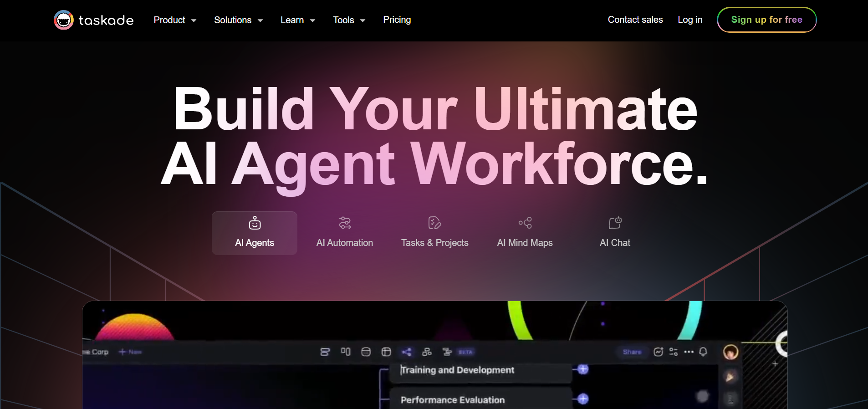Click the notification bell icon

pos(703,352)
